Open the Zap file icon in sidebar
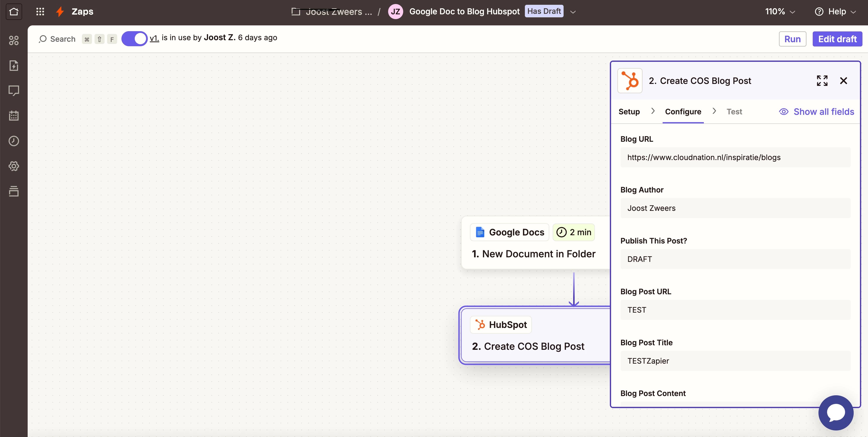The height and width of the screenshot is (437, 868). 14,65
